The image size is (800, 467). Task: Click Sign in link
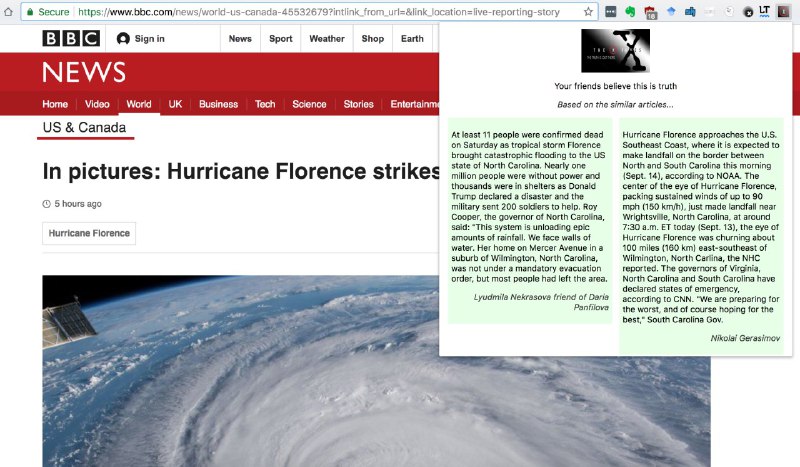point(149,39)
